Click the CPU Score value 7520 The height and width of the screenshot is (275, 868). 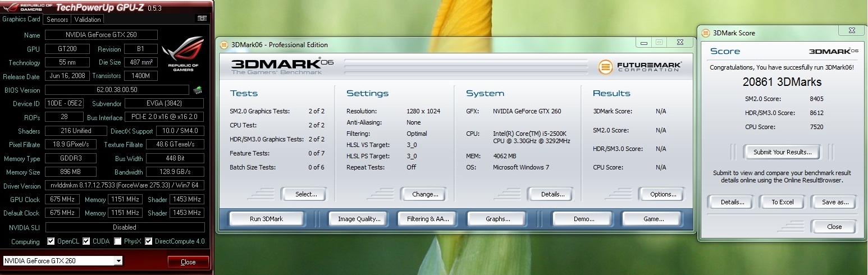(x=816, y=127)
